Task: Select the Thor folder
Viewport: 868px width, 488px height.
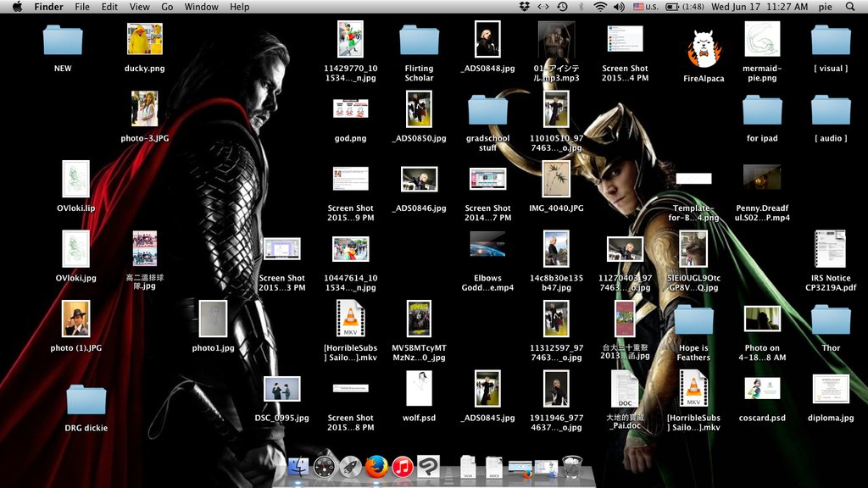Action: [x=831, y=328]
